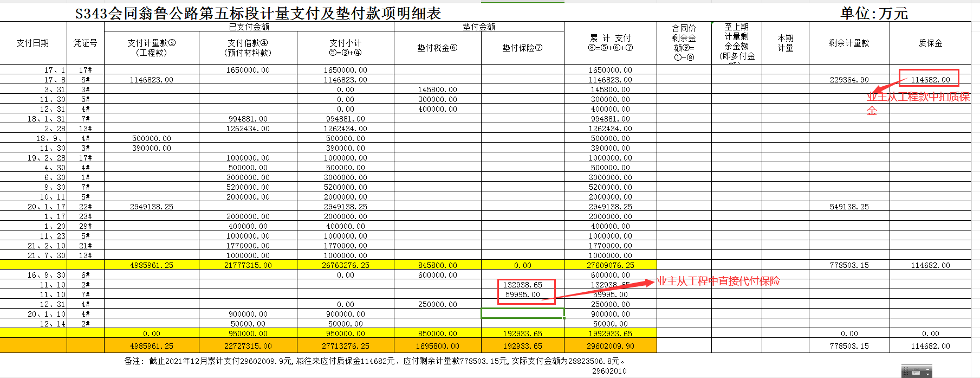This screenshot has height=378, width=980.
Task: Click the 本期计量 header cell
Action: click(785, 43)
